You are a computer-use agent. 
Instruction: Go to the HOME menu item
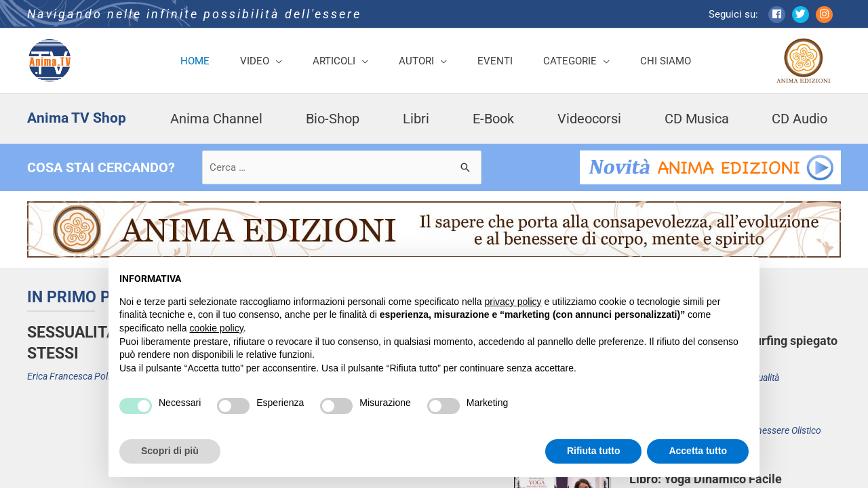coord(195,61)
